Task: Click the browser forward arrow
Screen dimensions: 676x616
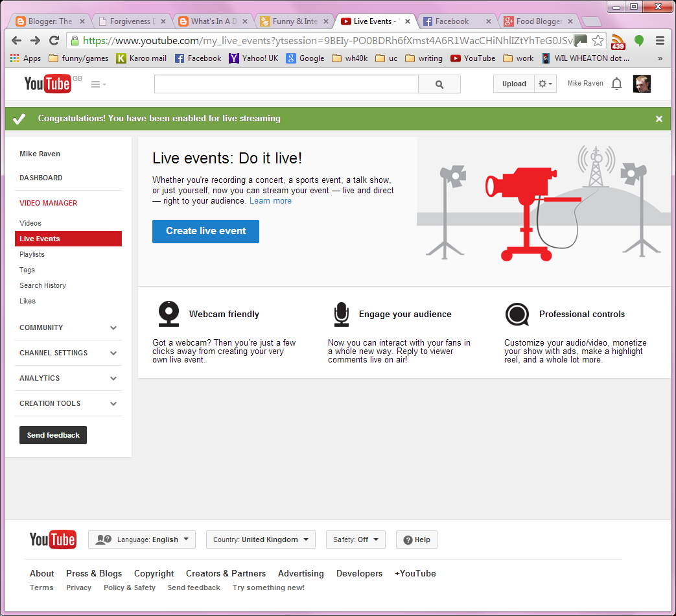Action: click(x=36, y=41)
